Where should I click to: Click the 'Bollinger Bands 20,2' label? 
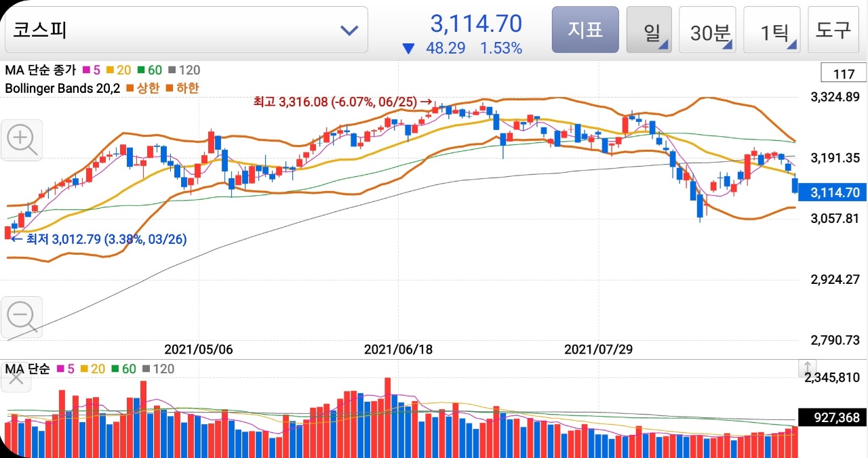tap(63, 88)
